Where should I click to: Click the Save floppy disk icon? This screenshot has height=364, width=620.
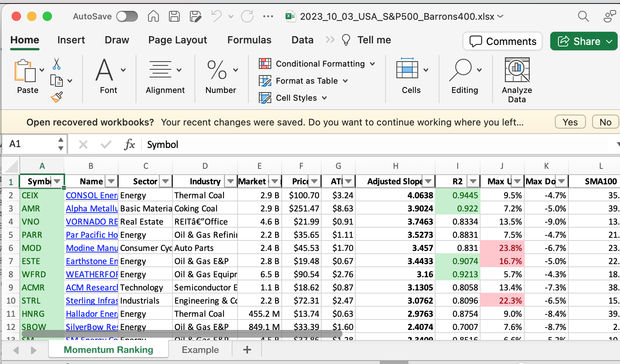coord(174,16)
